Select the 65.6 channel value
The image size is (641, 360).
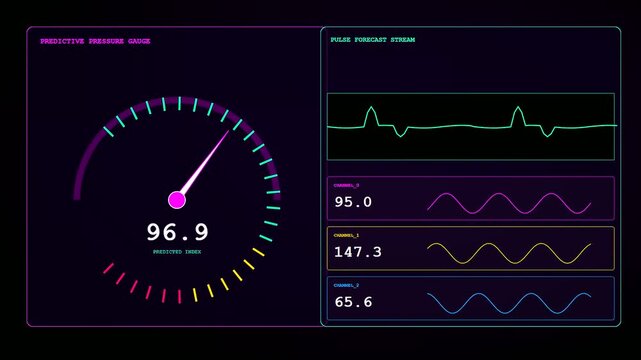pyautogui.click(x=353, y=302)
